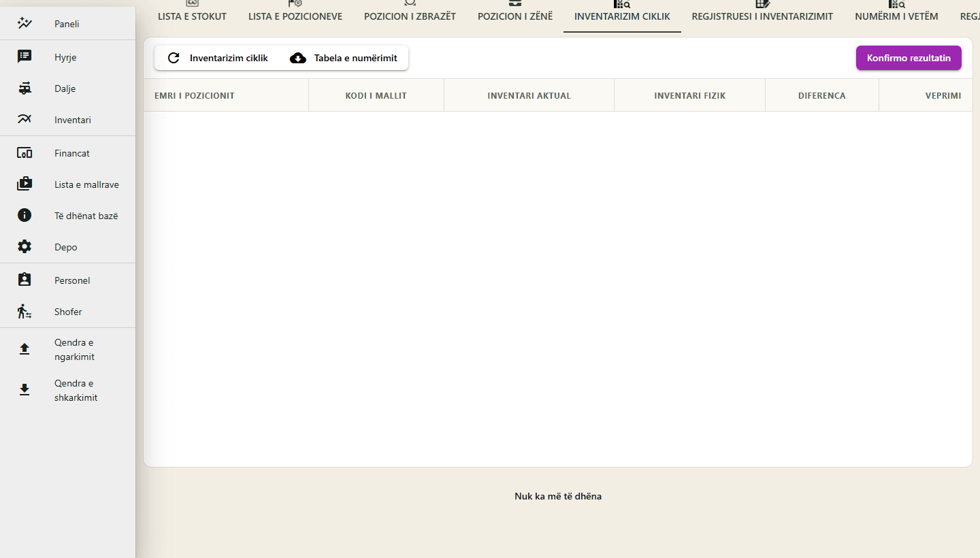Click the refresh icon beside Inventarizim ciklik
The height and width of the screenshot is (558, 980).
[x=174, y=58]
